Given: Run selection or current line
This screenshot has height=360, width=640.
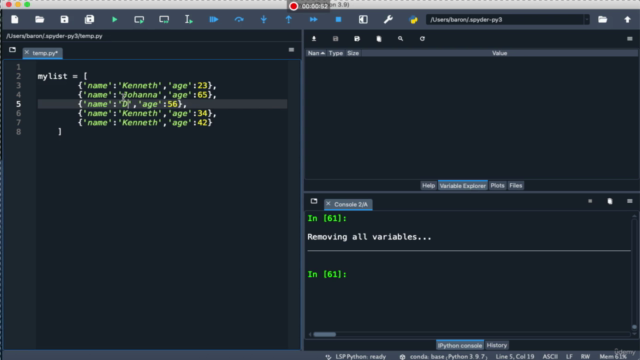Looking at the screenshot, I should [189, 19].
